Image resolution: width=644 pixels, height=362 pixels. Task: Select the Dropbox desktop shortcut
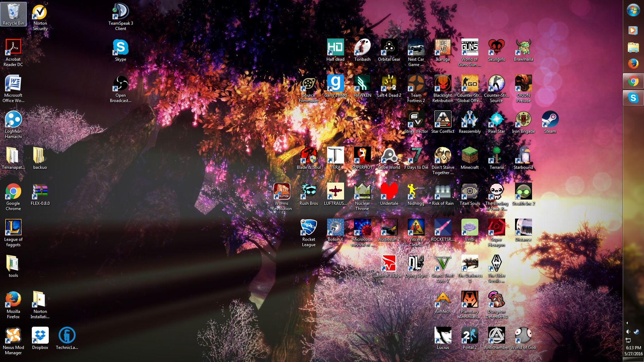click(x=40, y=338)
